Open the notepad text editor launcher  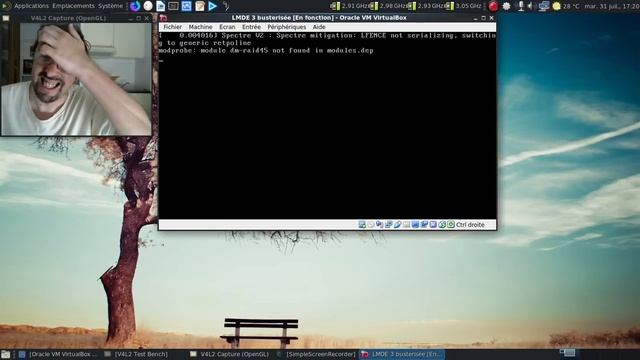click(200, 6)
